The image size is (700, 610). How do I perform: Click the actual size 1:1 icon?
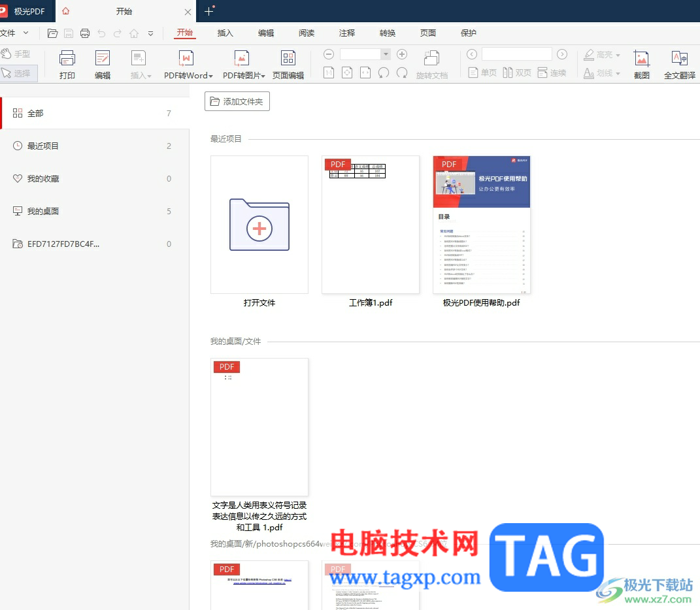(x=329, y=72)
